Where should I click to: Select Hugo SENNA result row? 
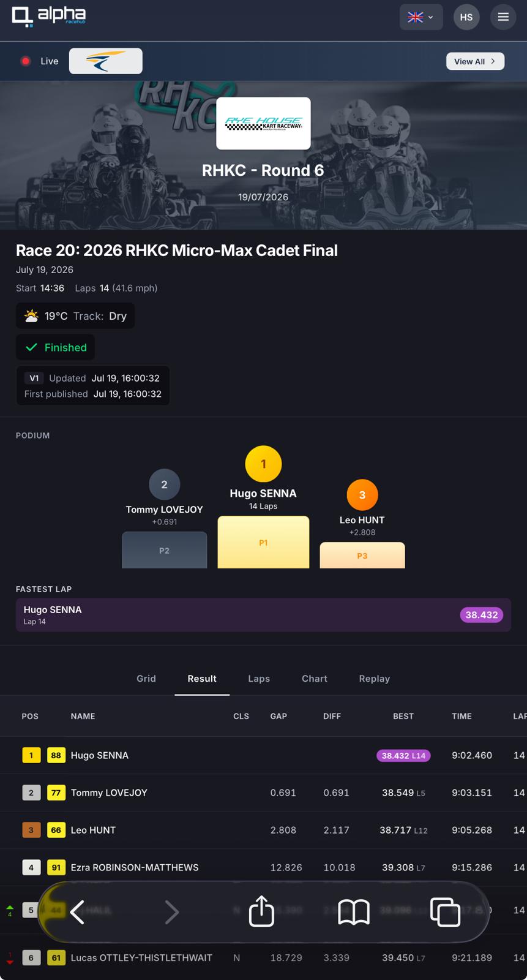tap(263, 755)
